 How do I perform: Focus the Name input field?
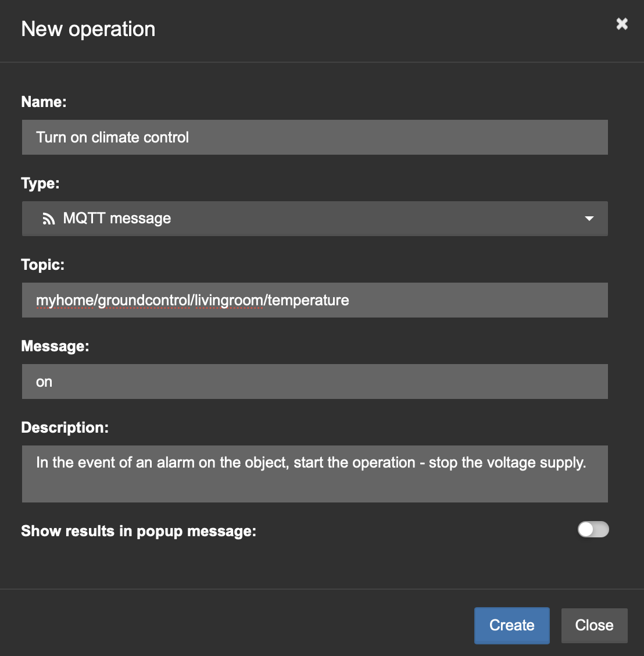(x=315, y=137)
